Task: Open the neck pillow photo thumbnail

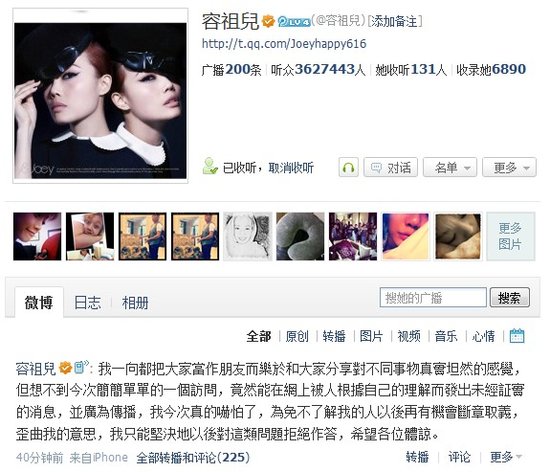Action: (x=300, y=236)
